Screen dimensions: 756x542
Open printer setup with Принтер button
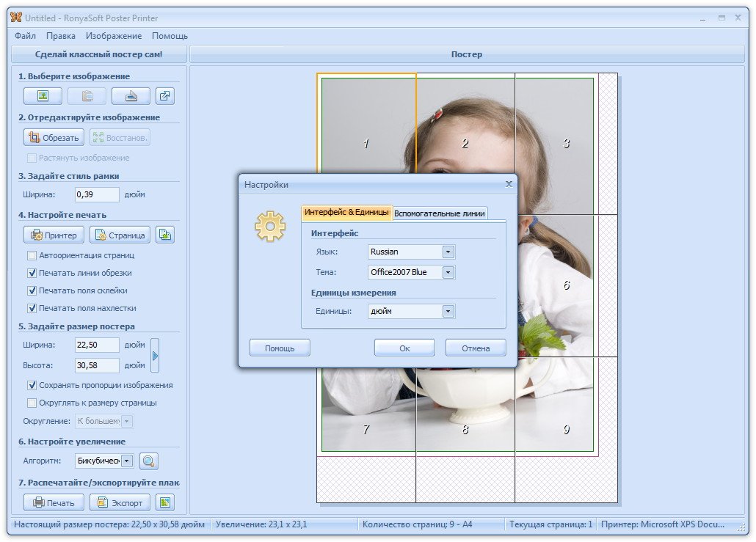(x=54, y=235)
